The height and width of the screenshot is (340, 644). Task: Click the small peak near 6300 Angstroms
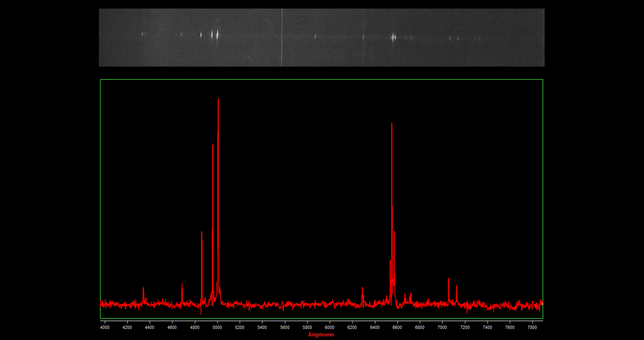tap(362, 289)
